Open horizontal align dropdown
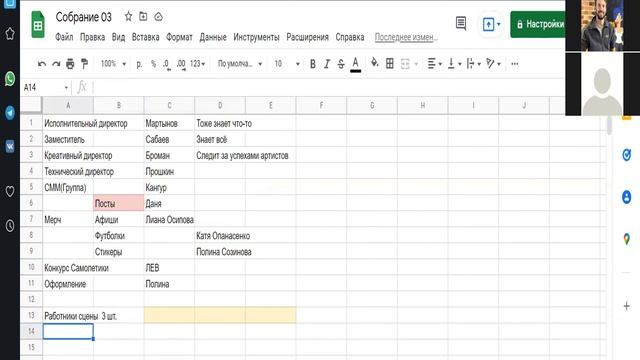The height and width of the screenshot is (360, 640). pyautogui.click(x=434, y=64)
